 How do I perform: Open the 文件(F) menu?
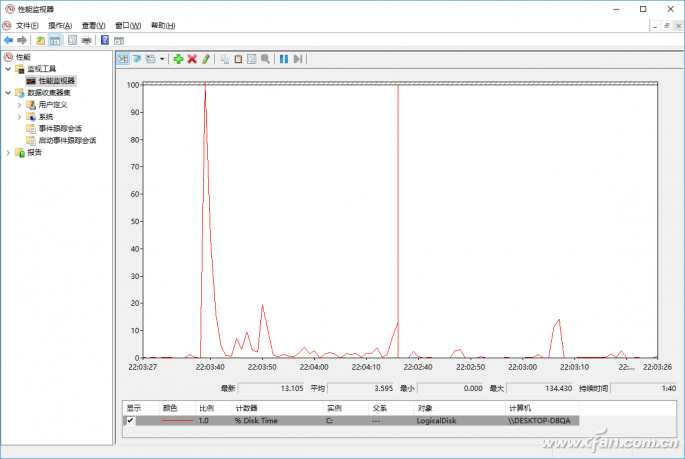[x=27, y=25]
